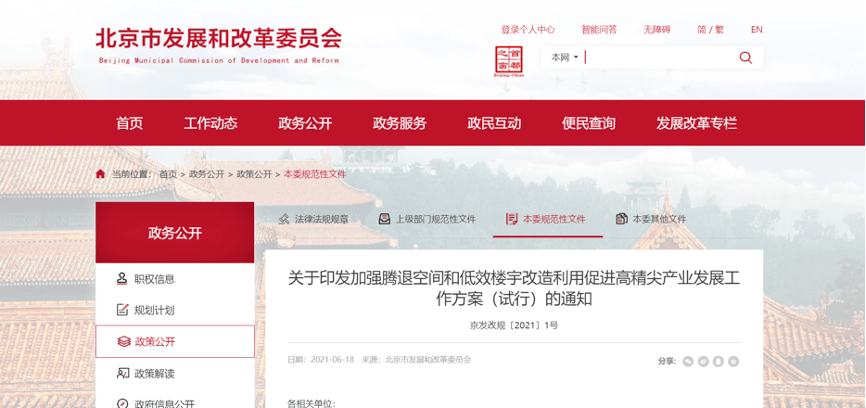The height and width of the screenshot is (408, 866).
Task: Switch 简/繁 Chinese script
Action: pyautogui.click(x=710, y=30)
